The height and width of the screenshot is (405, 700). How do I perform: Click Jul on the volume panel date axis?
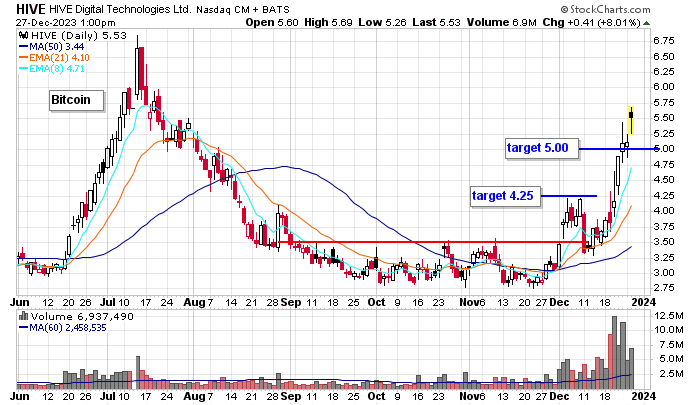coord(107,397)
